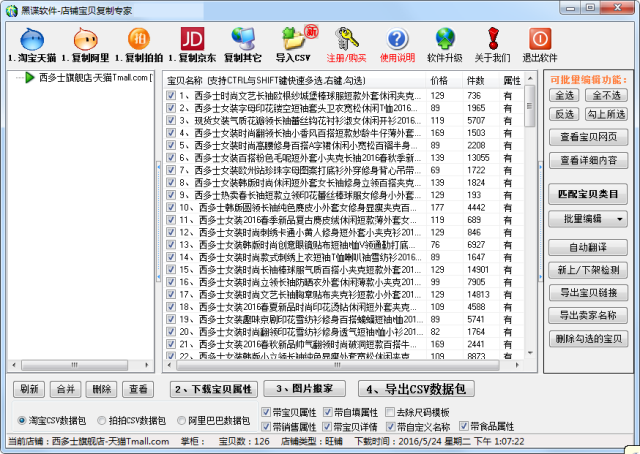Click 导出宝贝链接 button
This screenshot has height=454, width=640.
pyautogui.click(x=588, y=293)
